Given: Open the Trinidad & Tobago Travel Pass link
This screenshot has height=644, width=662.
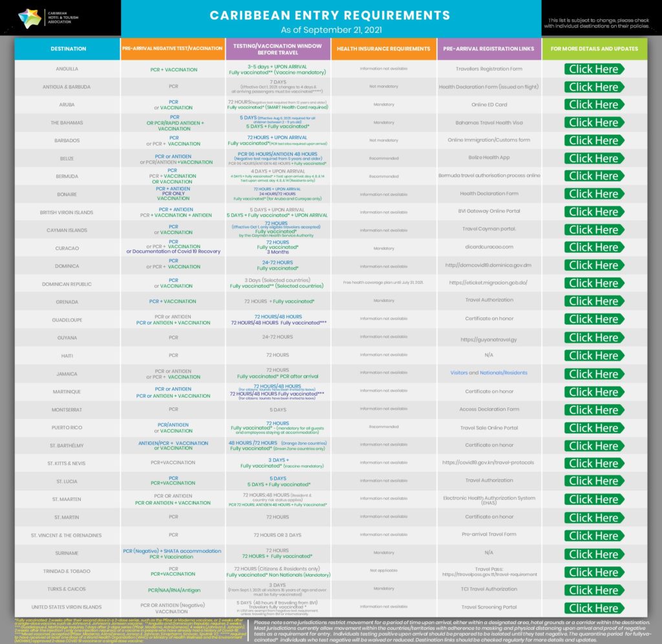Looking at the screenshot, I should click(489, 574).
